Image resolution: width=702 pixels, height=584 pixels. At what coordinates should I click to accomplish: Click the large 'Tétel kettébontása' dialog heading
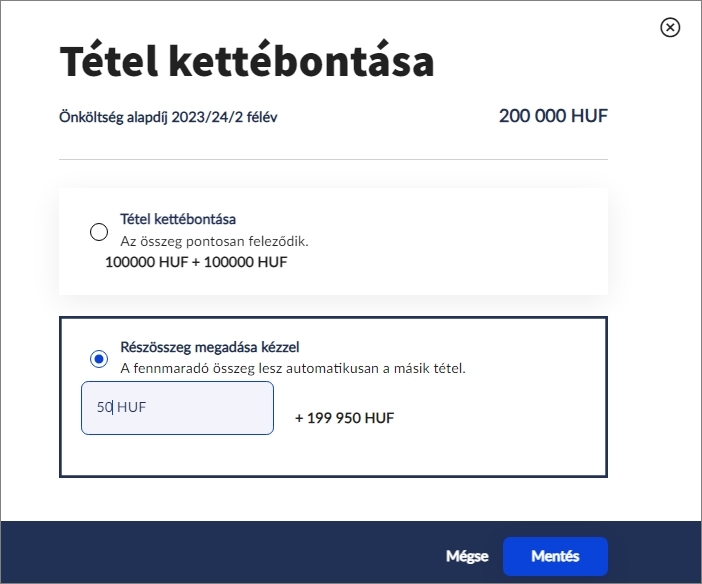[247, 61]
